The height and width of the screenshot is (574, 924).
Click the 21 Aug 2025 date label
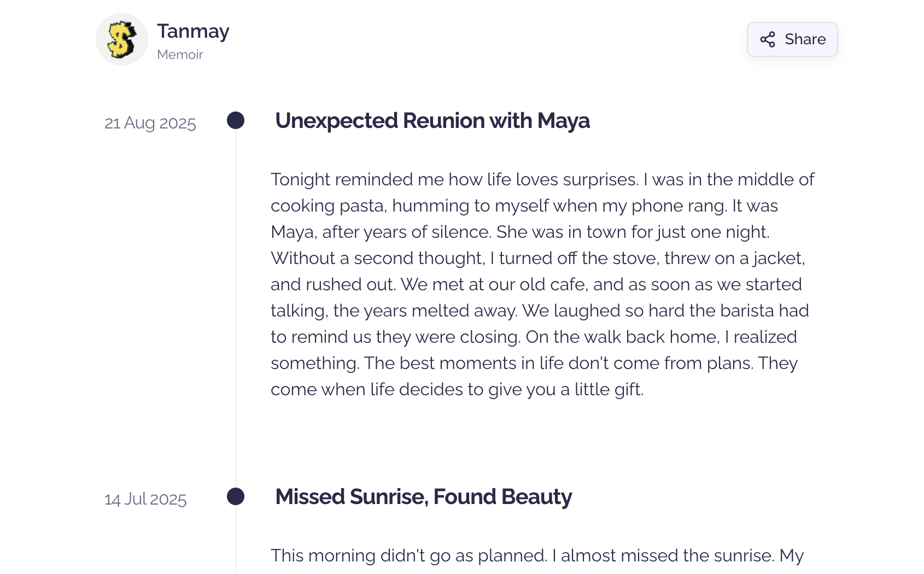[150, 123]
